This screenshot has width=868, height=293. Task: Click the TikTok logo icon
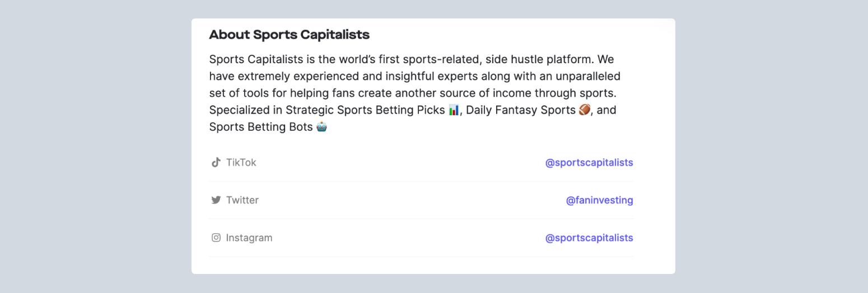216,162
